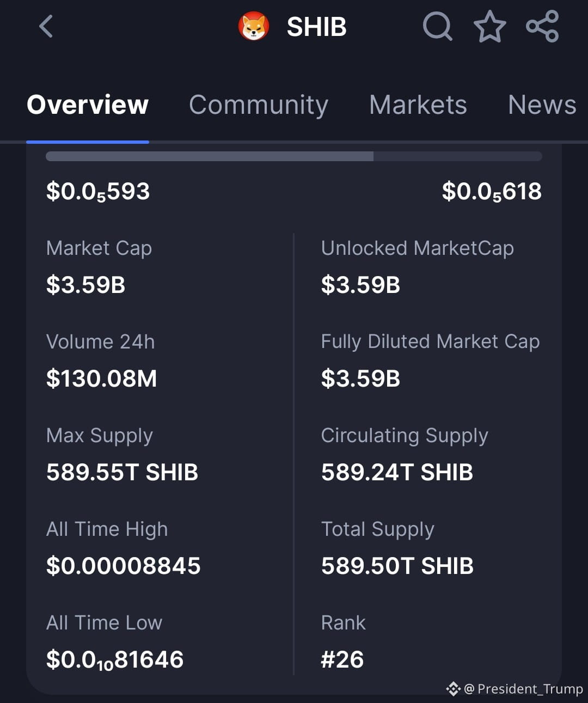
Task: Open the Markets tab
Action: pyautogui.click(x=418, y=105)
